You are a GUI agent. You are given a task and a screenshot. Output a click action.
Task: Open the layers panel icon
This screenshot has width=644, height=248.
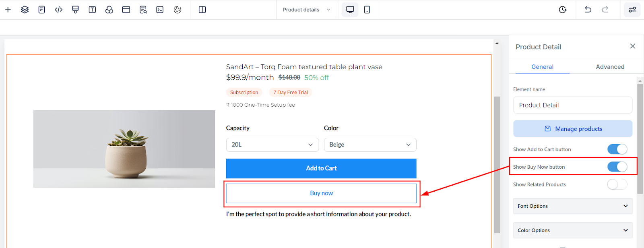tap(25, 10)
